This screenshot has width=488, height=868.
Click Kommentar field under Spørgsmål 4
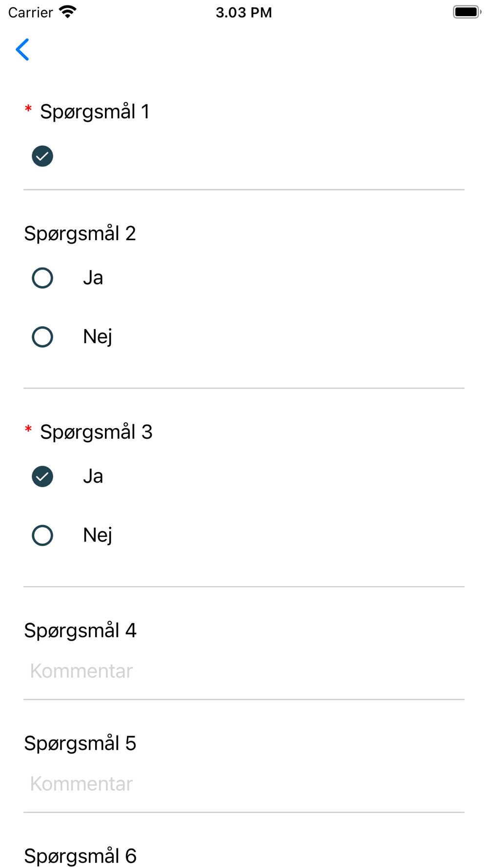click(244, 671)
